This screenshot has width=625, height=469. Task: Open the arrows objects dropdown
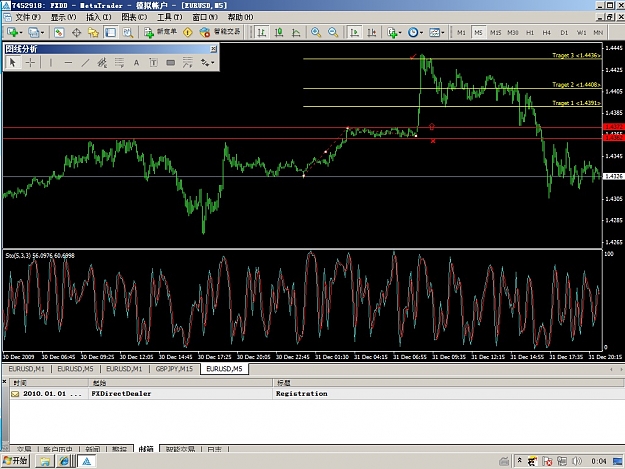click(x=207, y=63)
